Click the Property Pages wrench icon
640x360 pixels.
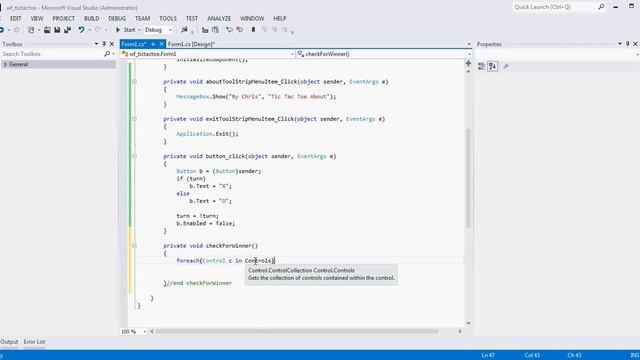[x=506, y=66]
